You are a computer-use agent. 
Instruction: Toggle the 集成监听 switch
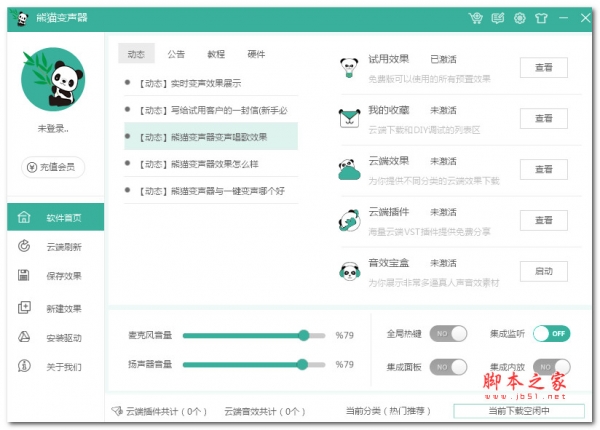pos(552,334)
